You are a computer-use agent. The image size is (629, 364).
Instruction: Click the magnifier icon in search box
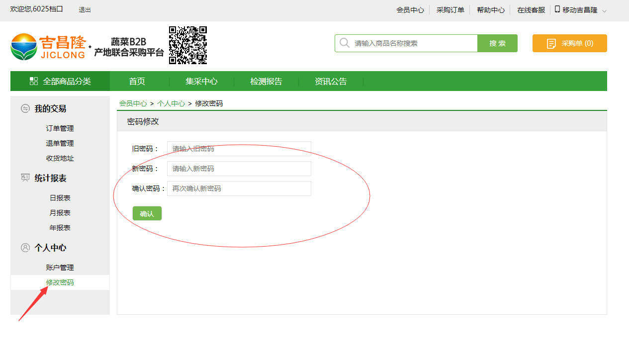pos(344,43)
